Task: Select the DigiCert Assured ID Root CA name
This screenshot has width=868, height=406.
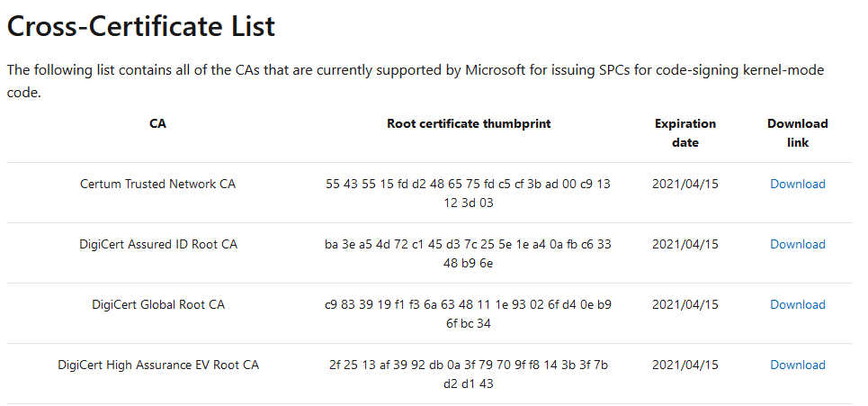Action: coord(157,244)
